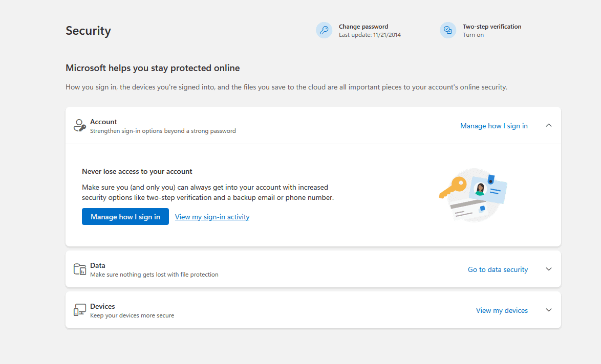Open View my sign-in activity
This screenshot has height=364, width=601.
[212, 216]
